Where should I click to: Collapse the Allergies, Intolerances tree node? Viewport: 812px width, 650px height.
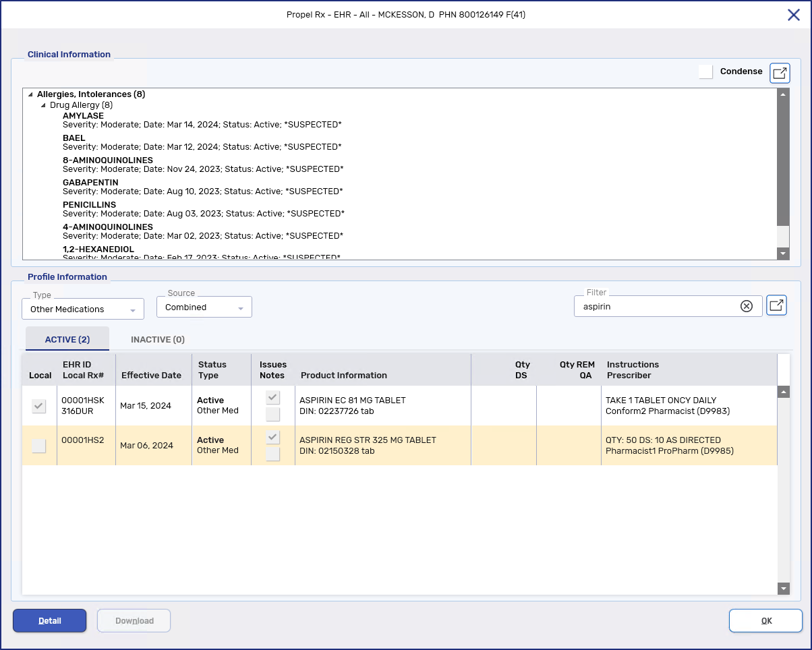coord(31,94)
